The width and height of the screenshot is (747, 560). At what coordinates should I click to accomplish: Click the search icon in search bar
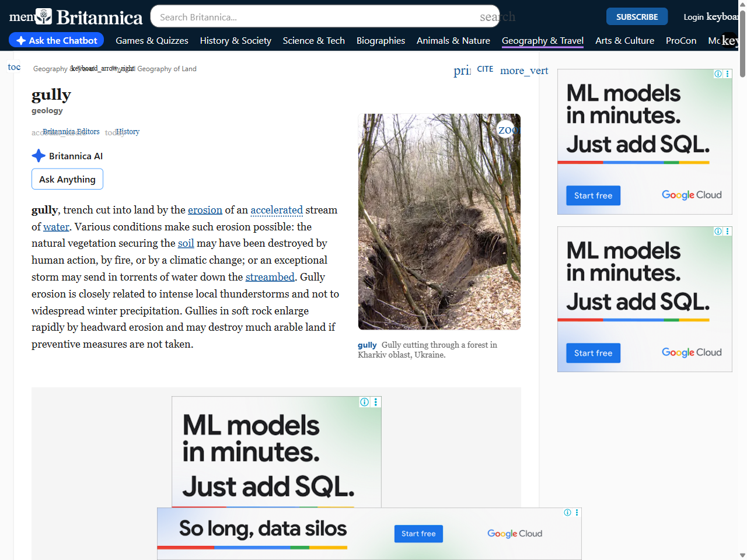497,17
